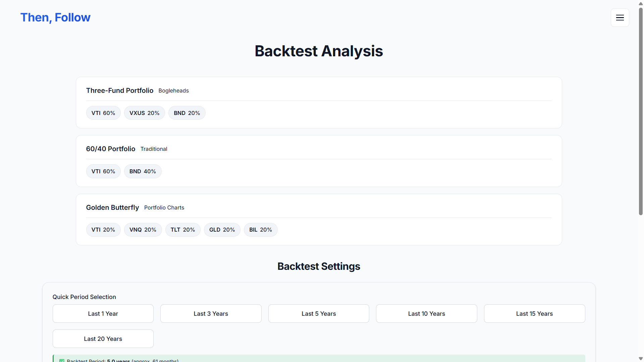Select the TLT 20% ticker pill

pyautogui.click(x=183, y=230)
